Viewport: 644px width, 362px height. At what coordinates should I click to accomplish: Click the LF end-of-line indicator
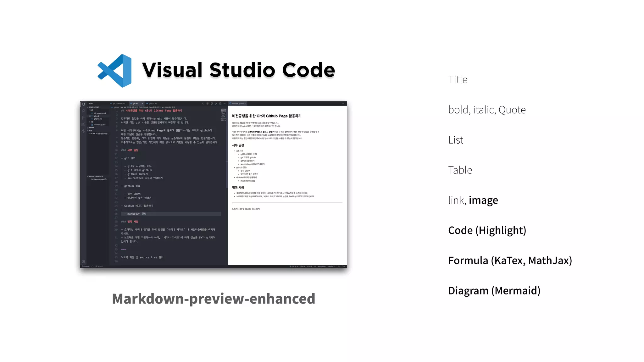[x=315, y=266]
